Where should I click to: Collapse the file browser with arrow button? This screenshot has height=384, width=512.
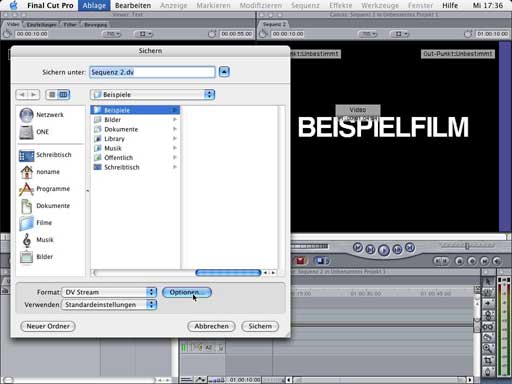224,72
